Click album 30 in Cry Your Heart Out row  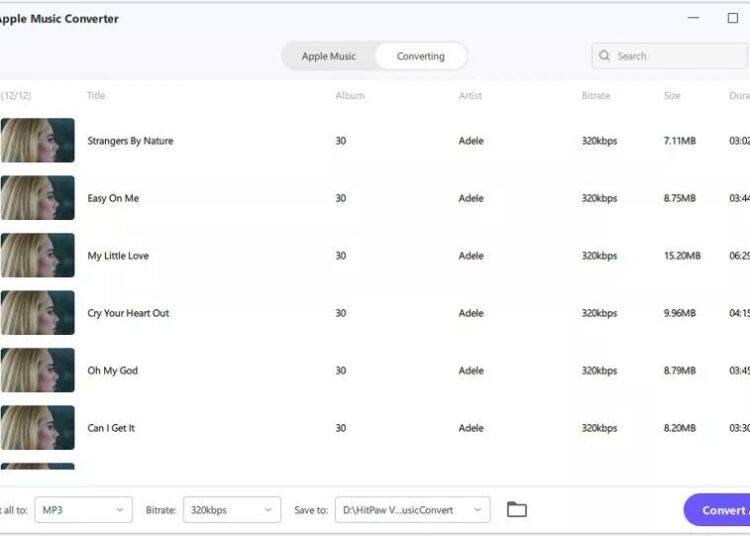click(x=341, y=313)
